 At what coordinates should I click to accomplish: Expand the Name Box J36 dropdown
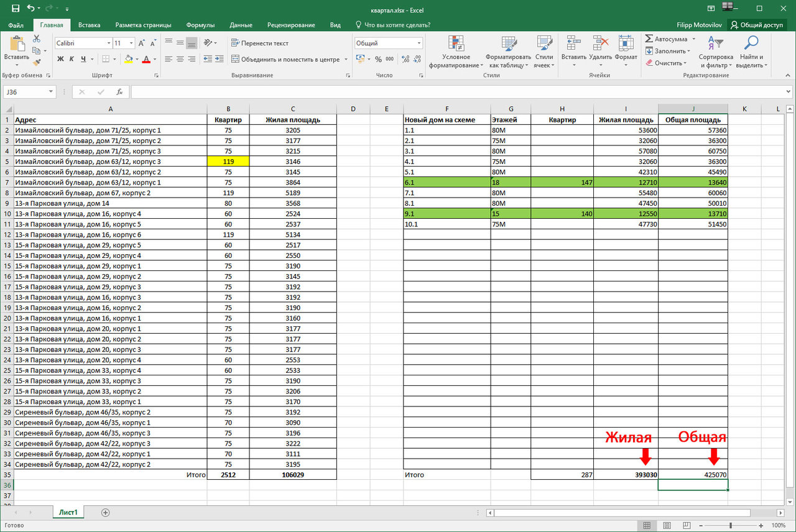[51, 92]
